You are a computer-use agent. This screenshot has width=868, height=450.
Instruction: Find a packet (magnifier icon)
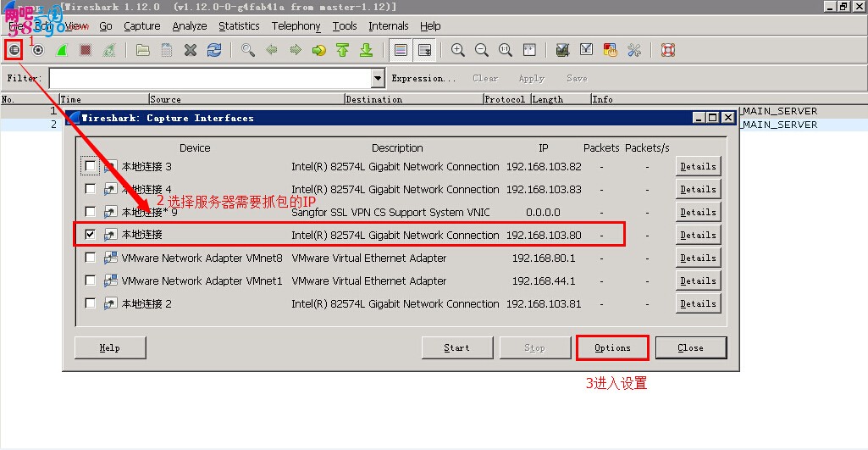click(248, 51)
